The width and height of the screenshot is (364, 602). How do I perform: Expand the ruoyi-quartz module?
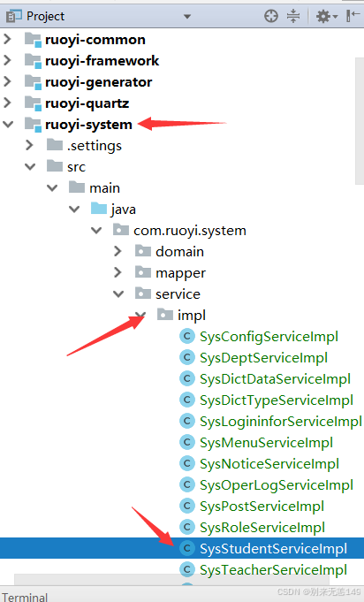coord(7,103)
